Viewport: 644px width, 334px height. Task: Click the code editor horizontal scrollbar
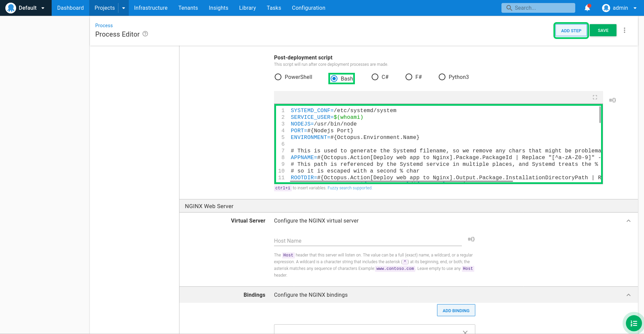401,181
